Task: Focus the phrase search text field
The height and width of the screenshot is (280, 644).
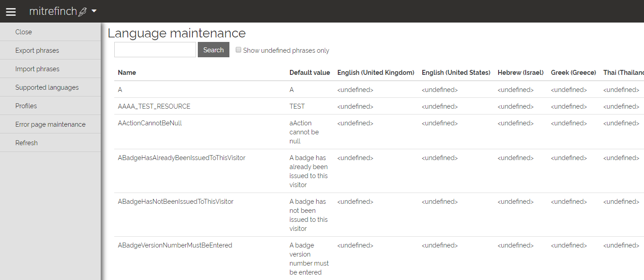Action: pos(155,50)
